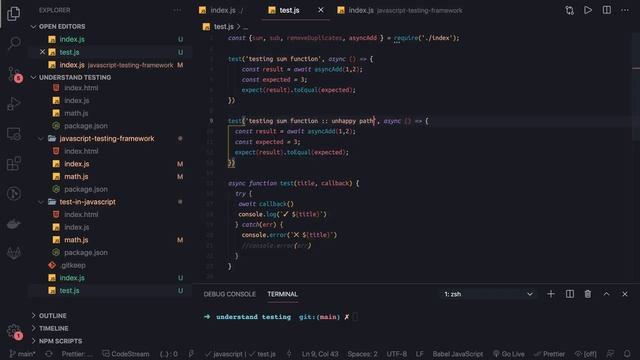The height and width of the screenshot is (360, 640).
Task: Click the open changes compare icon
Action: pyautogui.click(x=569, y=10)
